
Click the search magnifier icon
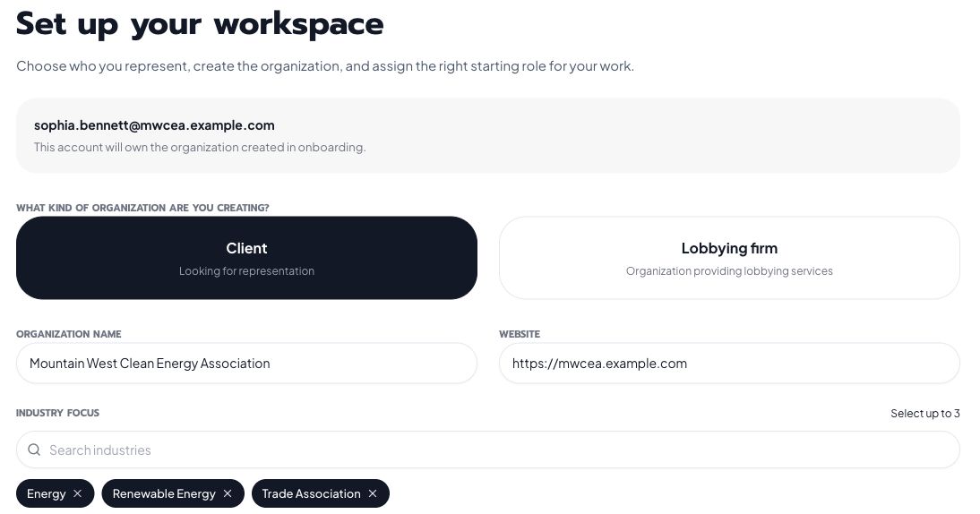click(34, 450)
